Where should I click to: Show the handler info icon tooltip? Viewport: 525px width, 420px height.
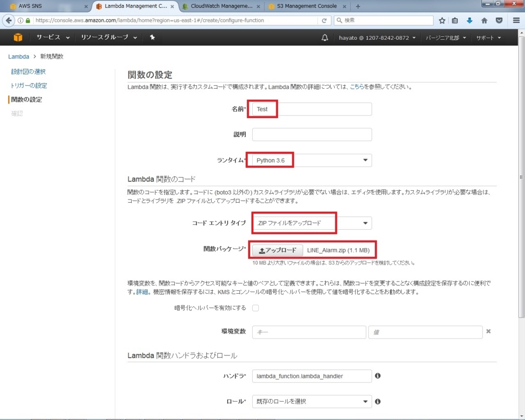click(x=378, y=376)
